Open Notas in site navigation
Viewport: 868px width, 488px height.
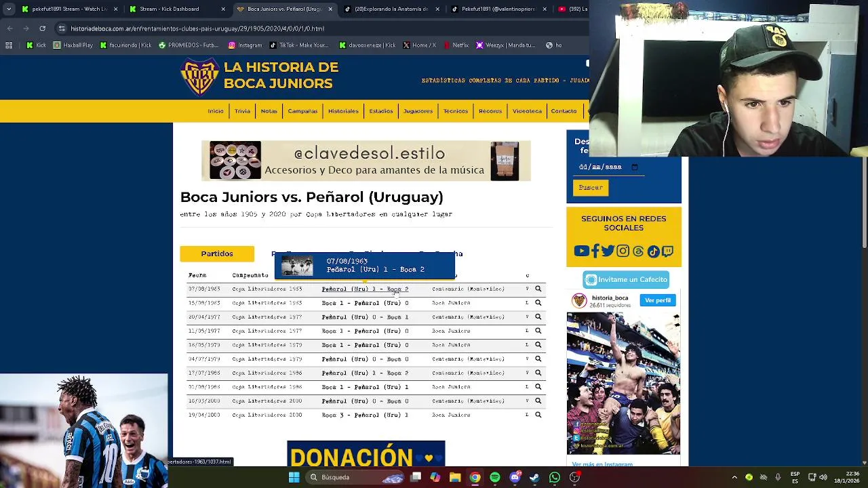[x=269, y=111]
